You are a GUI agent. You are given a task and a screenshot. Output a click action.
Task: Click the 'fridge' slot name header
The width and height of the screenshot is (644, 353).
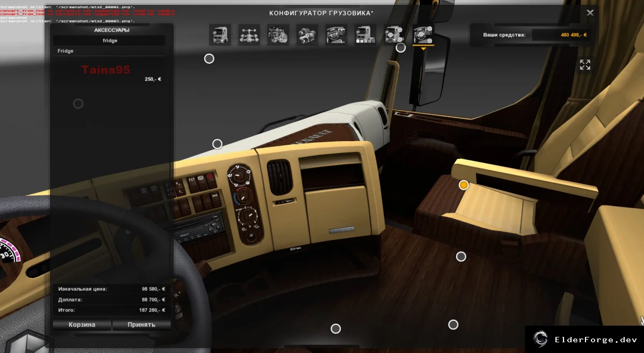(109, 40)
